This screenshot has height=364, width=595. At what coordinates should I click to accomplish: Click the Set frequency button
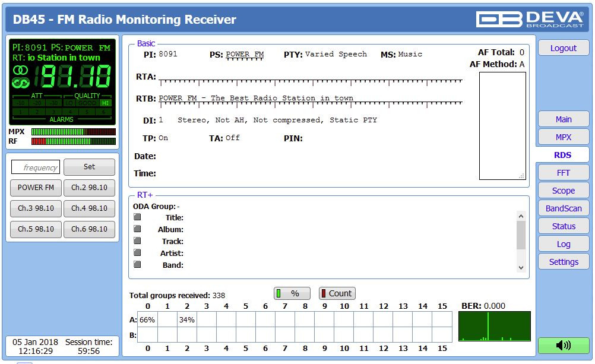[x=89, y=167]
